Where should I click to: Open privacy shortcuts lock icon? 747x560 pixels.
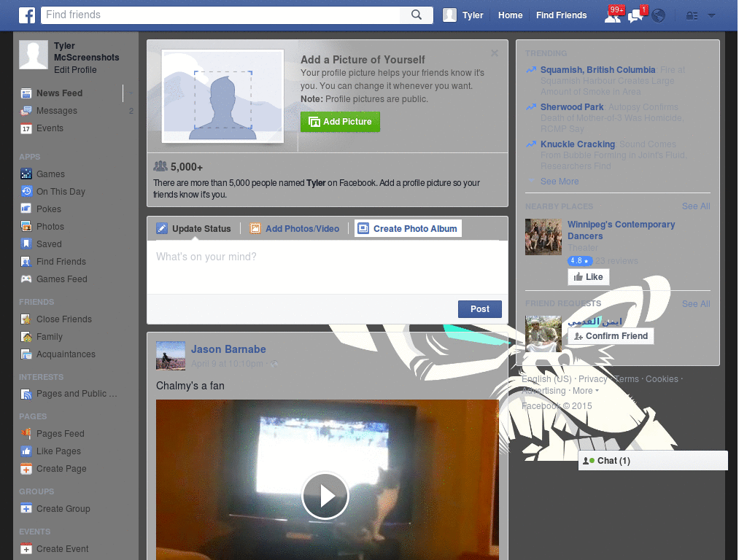click(692, 16)
